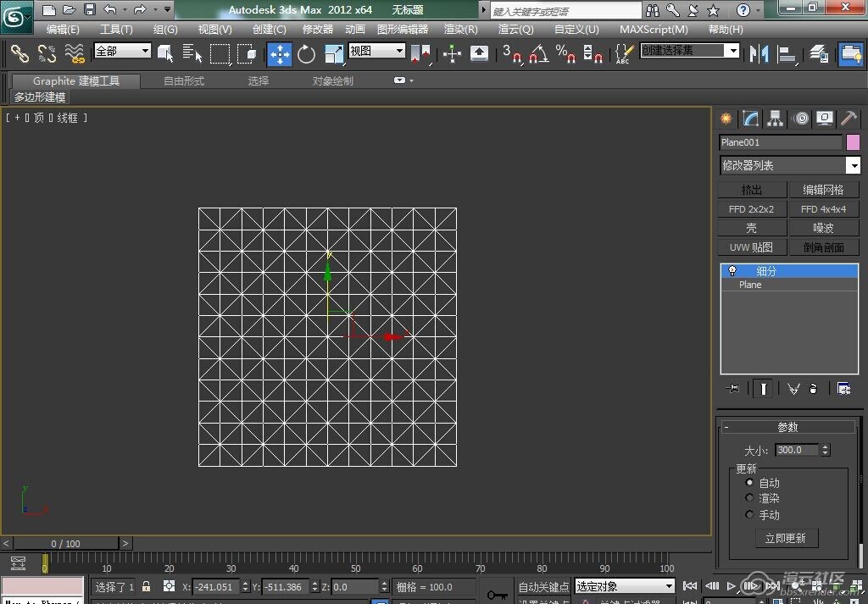Expand the 修改器列表 modifier dropdown
The height and width of the screenshot is (604, 868).
(853, 166)
